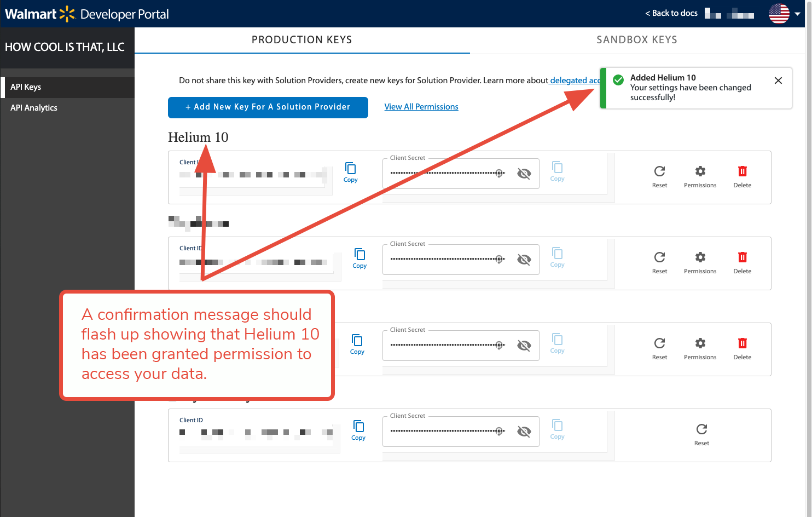
Task: Select the Production Keys tab
Action: point(301,40)
